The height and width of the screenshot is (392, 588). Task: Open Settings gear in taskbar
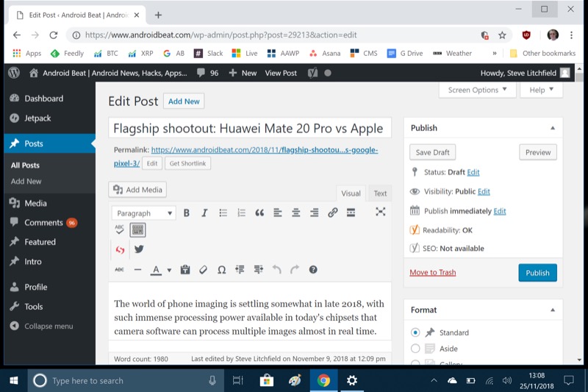coord(352,381)
